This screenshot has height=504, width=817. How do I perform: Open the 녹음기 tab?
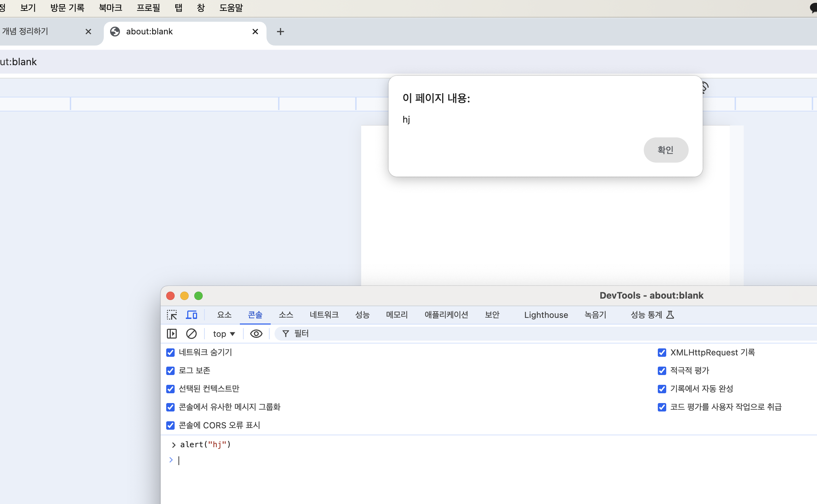tap(595, 315)
